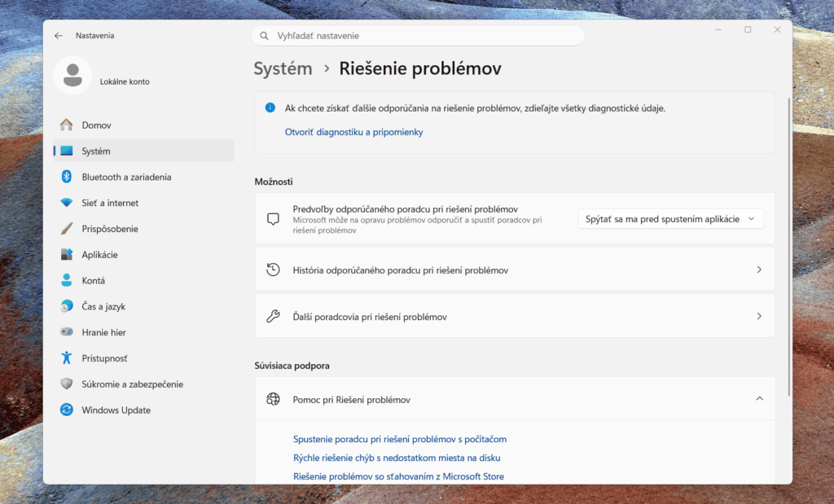The height and width of the screenshot is (504, 834).
Task: Click the Vyhľadať nastavenie search field
Action: pos(418,36)
